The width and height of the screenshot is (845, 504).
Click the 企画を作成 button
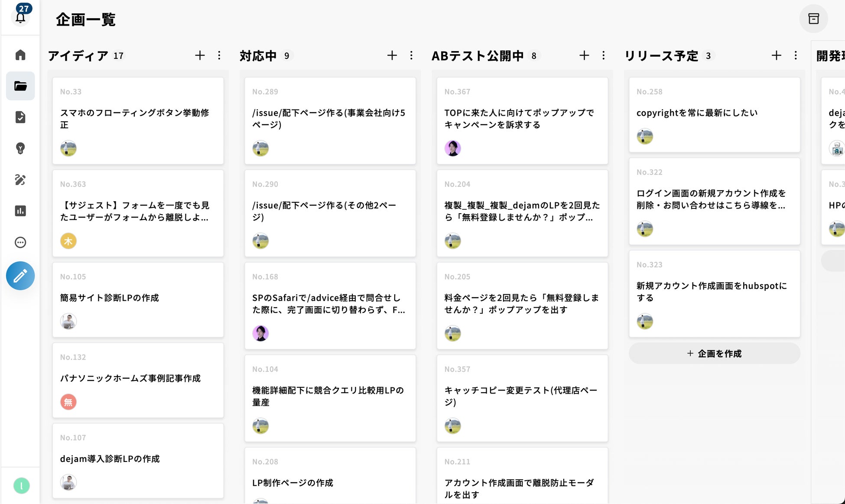point(714,354)
